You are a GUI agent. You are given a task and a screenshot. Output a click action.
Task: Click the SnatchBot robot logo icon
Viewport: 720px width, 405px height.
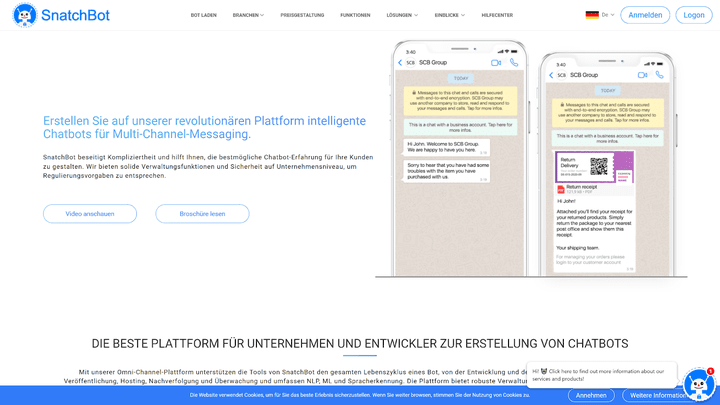24,15
